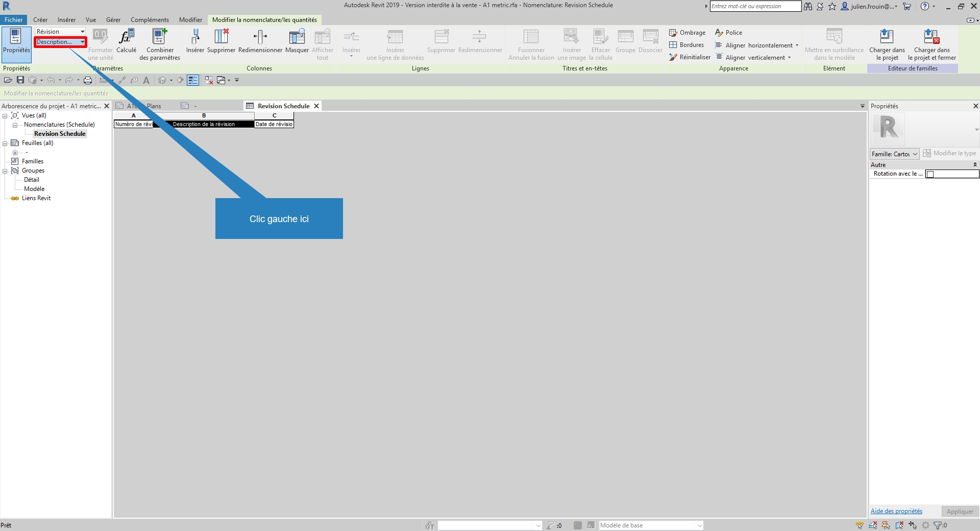
Task: Click Combiner des paramètres icon
Action: click(x=160, y=37)
